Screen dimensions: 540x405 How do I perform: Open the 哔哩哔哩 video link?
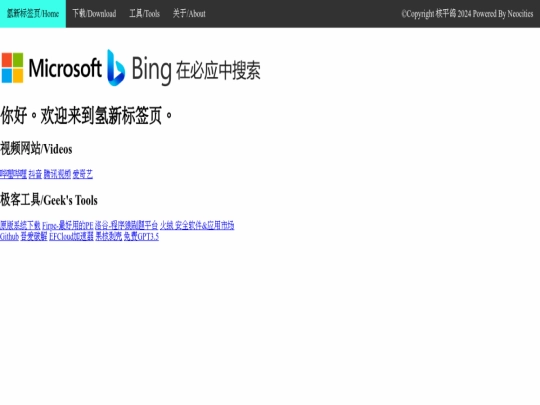13,174
